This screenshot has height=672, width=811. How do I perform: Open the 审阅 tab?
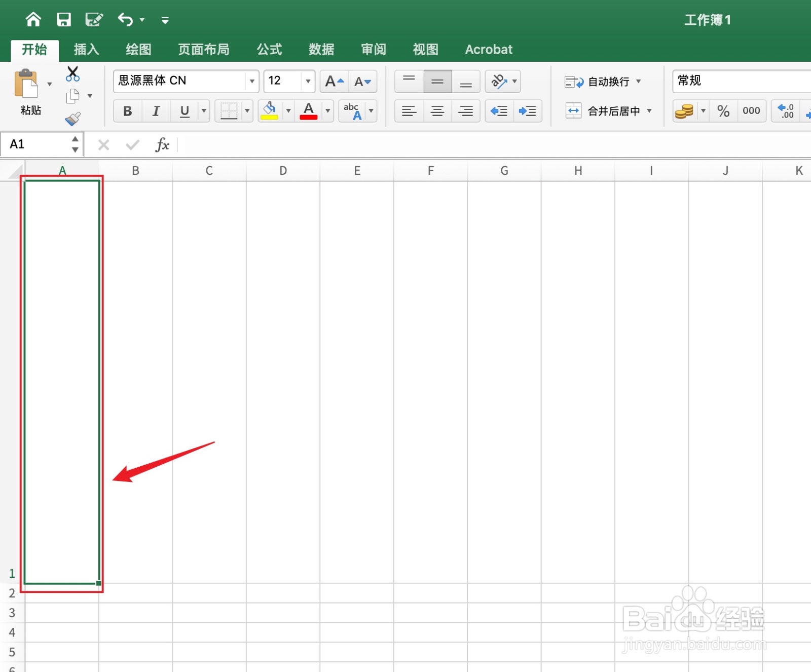[x=374, y=50]
